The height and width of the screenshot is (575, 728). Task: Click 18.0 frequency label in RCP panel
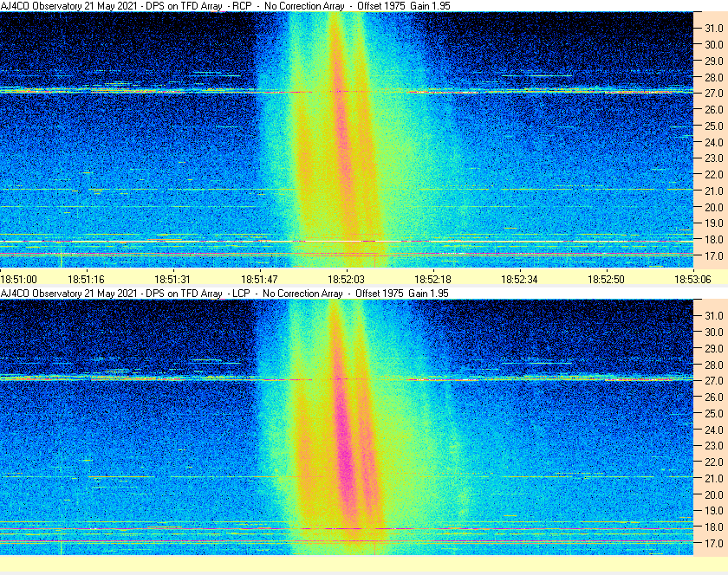[x=714, y=240]
